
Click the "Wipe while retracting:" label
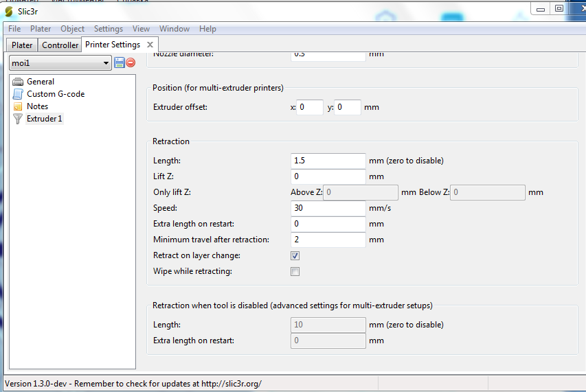pos(192,271)
